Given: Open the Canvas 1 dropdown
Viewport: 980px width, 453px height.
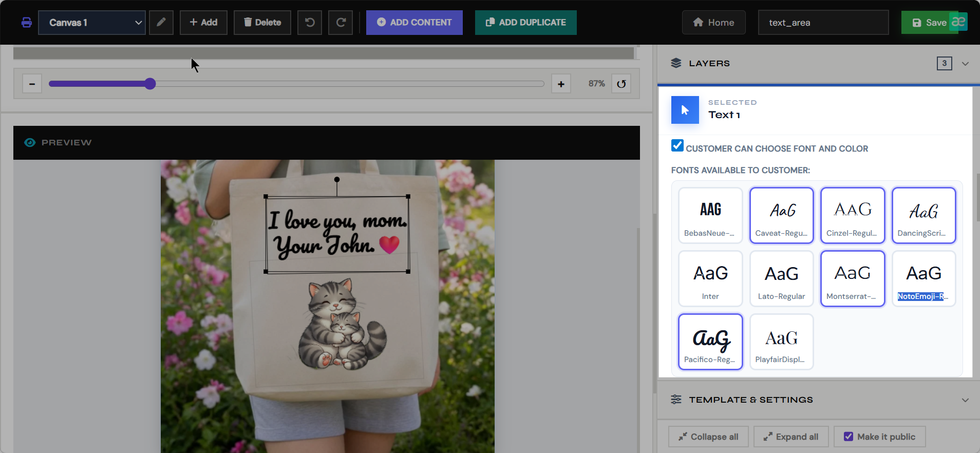Looking at the screenshot, I should [92, 23].
